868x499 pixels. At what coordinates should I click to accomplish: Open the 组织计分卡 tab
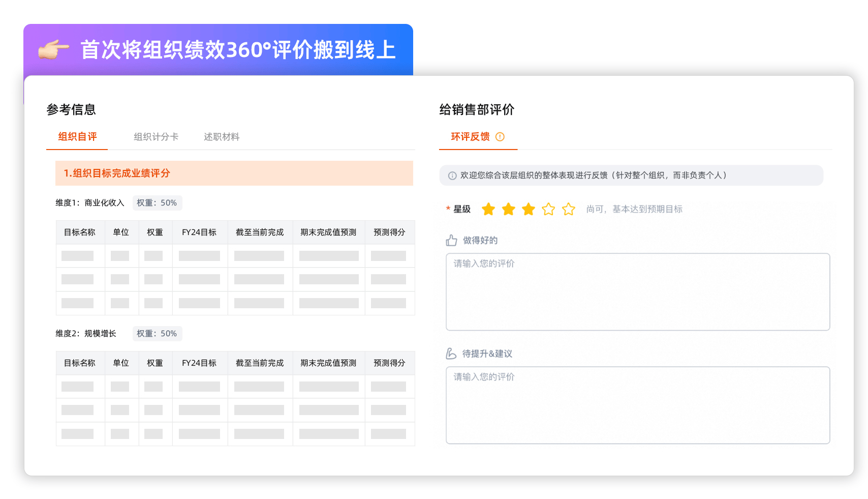point(156,137)
